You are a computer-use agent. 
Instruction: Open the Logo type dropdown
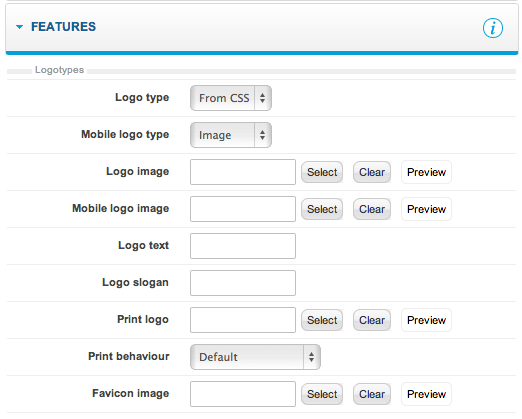(x=231, y=98)
